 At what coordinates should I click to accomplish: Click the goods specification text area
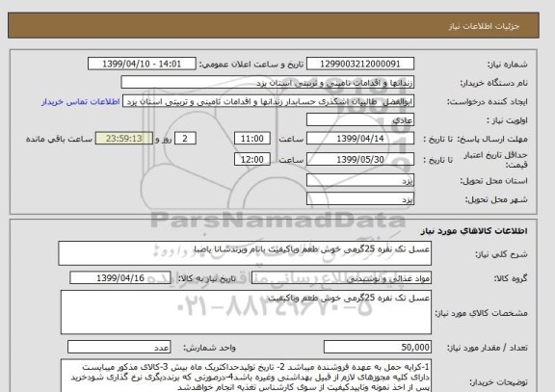click(x=246, y=312)
